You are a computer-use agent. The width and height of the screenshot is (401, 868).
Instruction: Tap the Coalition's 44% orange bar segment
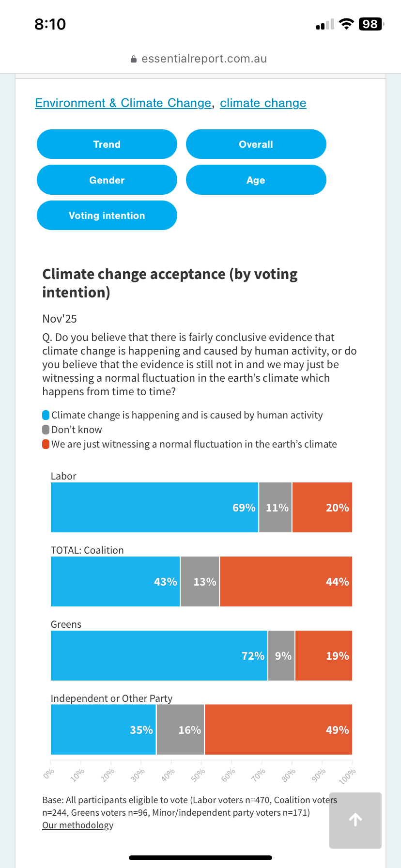coord(286,581)
